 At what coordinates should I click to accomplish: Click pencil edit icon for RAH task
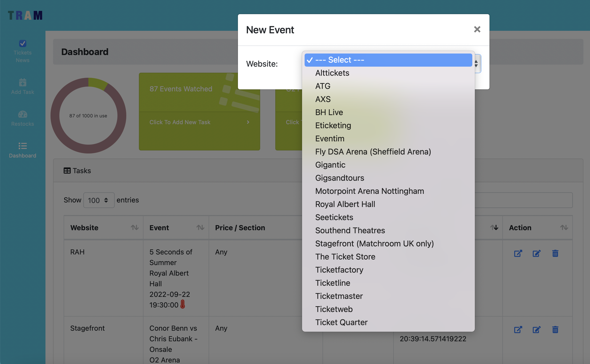tap(536, 253)
